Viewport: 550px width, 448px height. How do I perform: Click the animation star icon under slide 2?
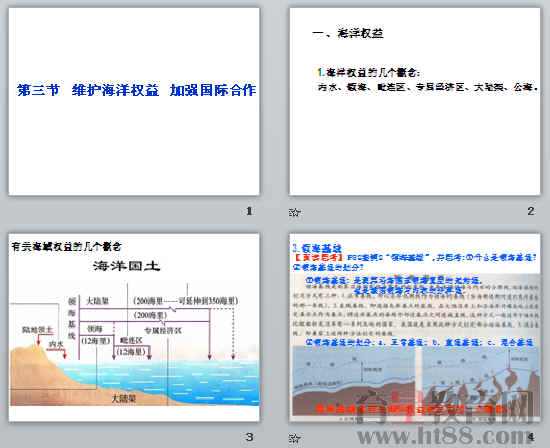point(295,212)
